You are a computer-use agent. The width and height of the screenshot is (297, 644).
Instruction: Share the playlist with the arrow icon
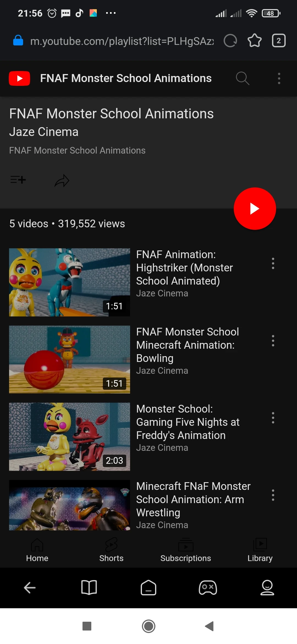(62, 181)
